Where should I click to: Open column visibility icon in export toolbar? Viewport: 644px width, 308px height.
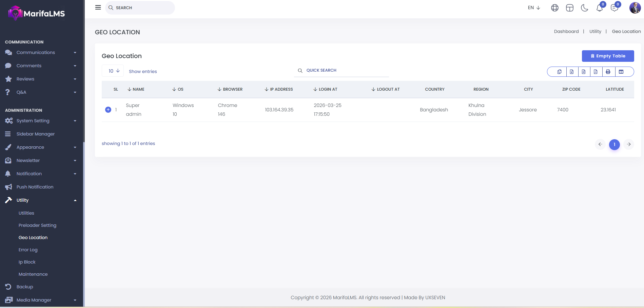tap(621, 72)
